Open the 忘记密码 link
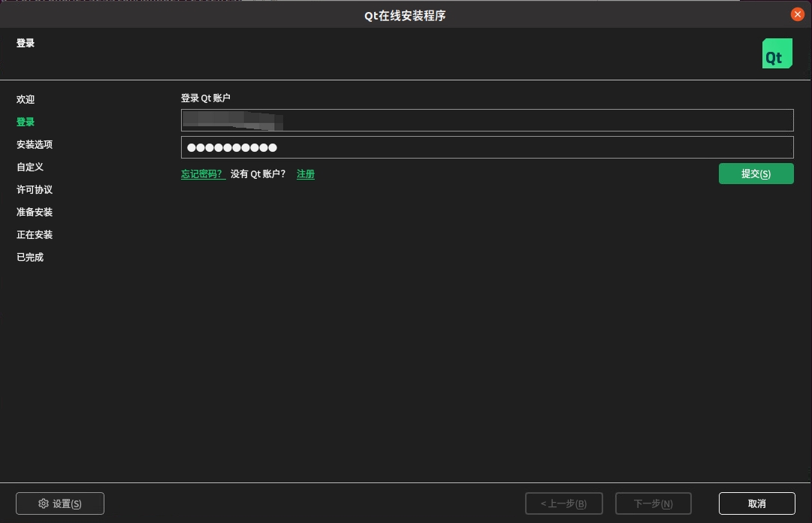The width and height of the screenshot is (812, 523). point(201,174)
